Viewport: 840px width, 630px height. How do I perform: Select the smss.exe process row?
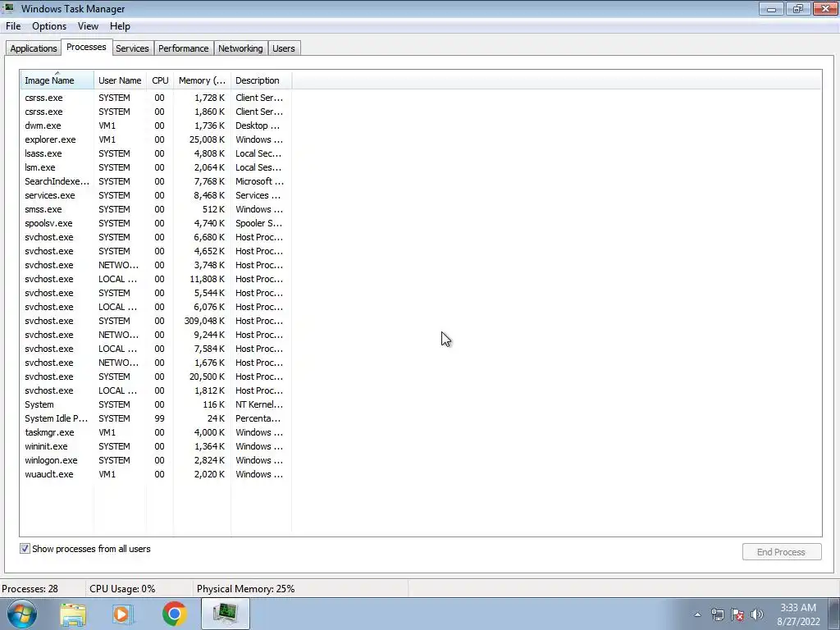[x=156, y=209]
